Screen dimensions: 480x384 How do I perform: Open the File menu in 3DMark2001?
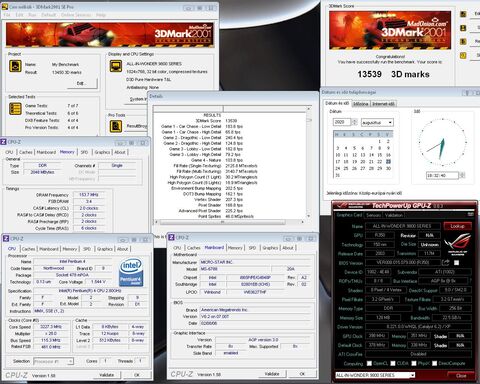(7, 15)
